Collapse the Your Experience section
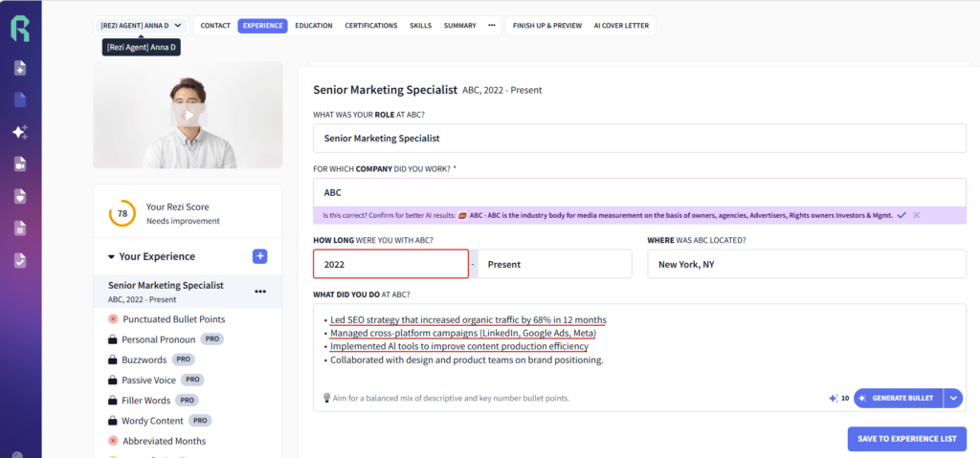 (x=112, y=257)
